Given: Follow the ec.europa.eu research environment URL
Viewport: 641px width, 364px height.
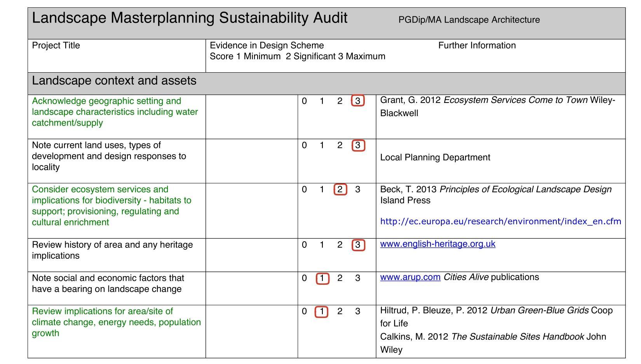Looking at the screenshot, I should 500,221.
